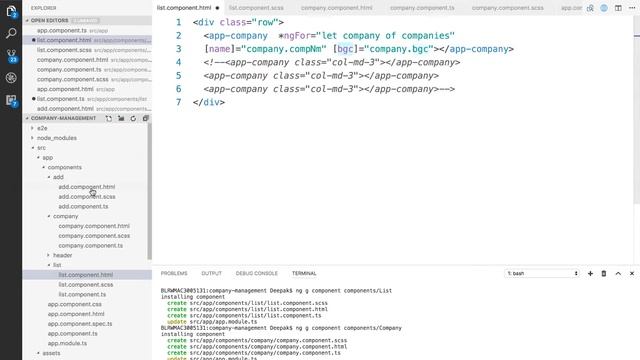Open the Explorer view in the activity bar
This screenshot has height=360, width=640.
[11, 11]
